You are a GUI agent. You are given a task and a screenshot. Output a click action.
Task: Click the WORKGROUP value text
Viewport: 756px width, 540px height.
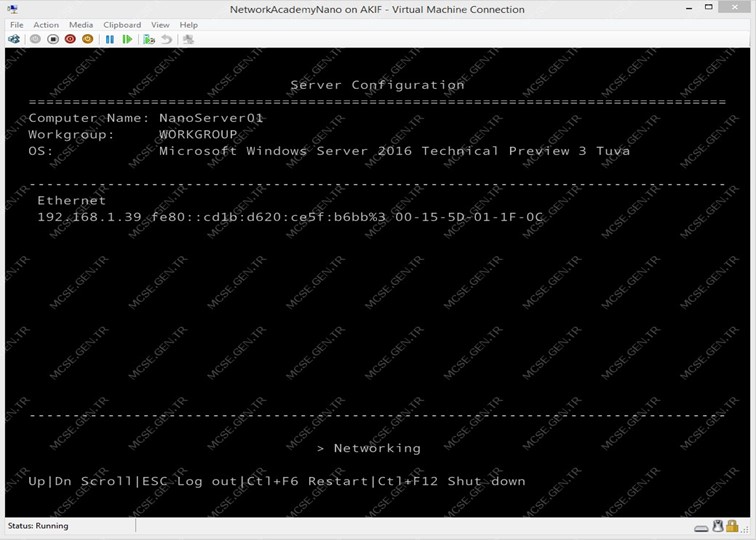(198, 134)
